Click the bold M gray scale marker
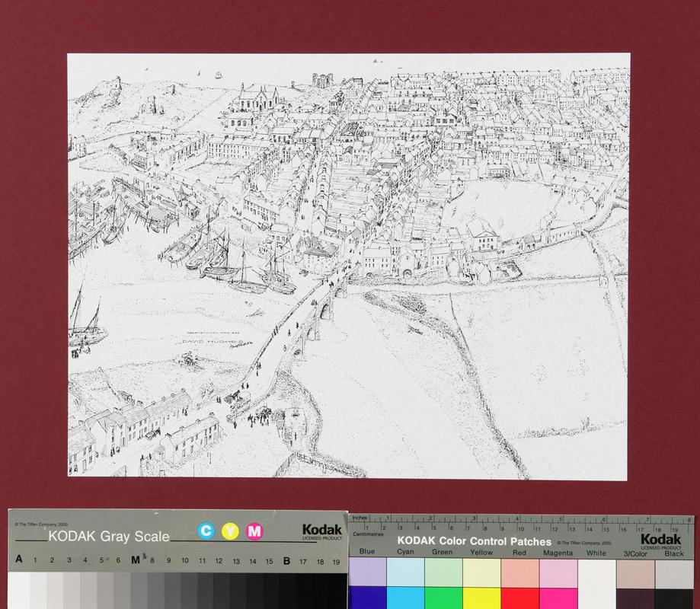700x609 pixels. click(x=135, y=560)
